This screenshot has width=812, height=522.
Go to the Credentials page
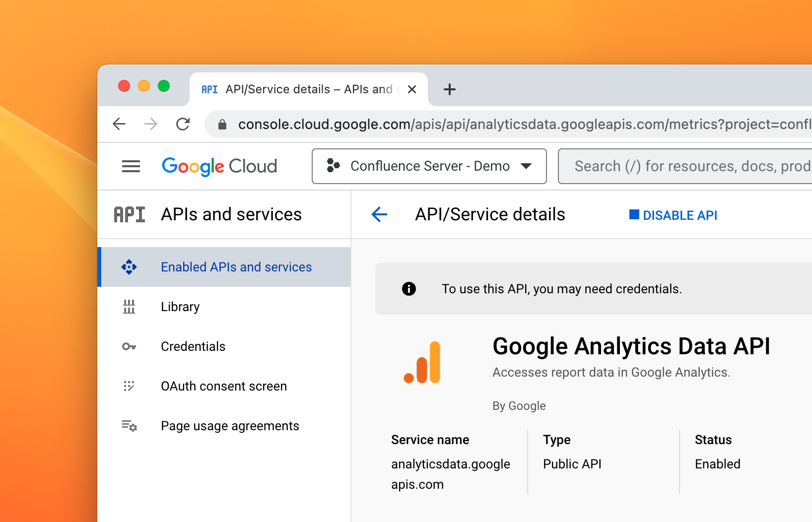click(x=193, y=346)
